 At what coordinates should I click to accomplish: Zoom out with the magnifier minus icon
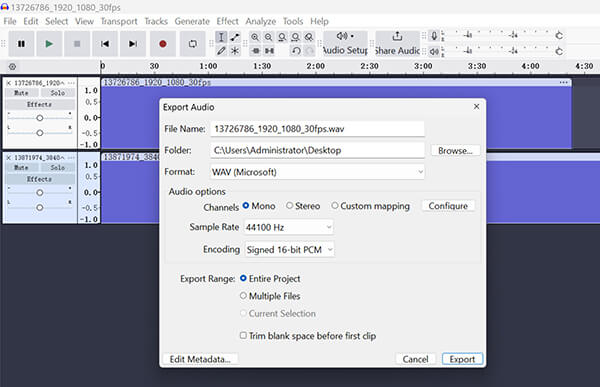[269, 37]
